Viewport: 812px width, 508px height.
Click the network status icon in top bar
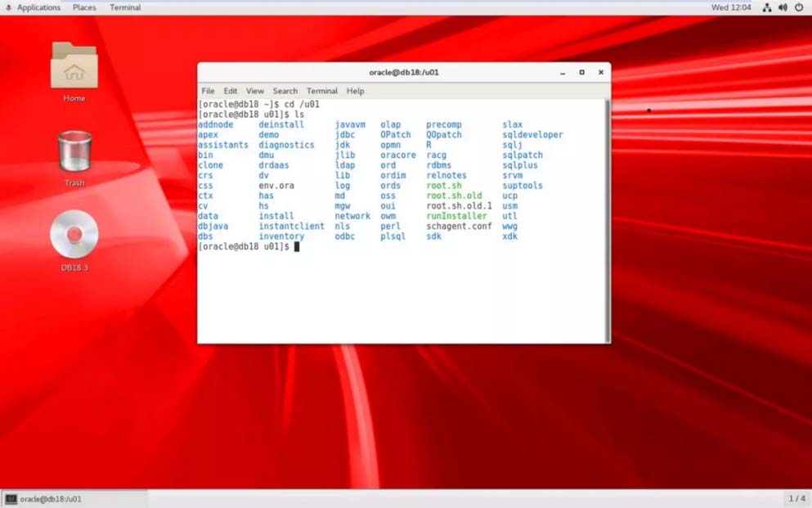coord(766,7)
